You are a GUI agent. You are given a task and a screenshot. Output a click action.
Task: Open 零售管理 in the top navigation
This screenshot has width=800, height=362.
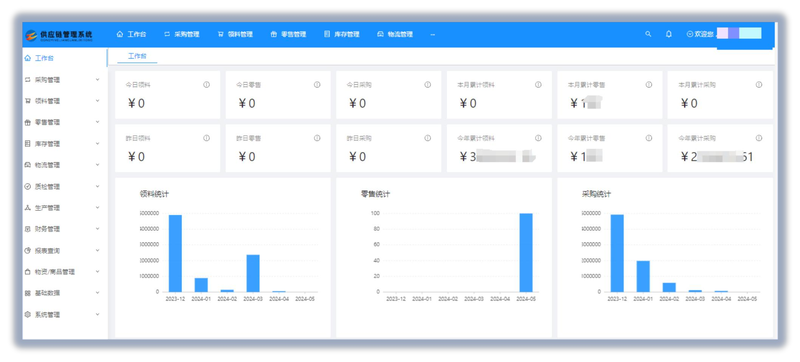(288, 35)
